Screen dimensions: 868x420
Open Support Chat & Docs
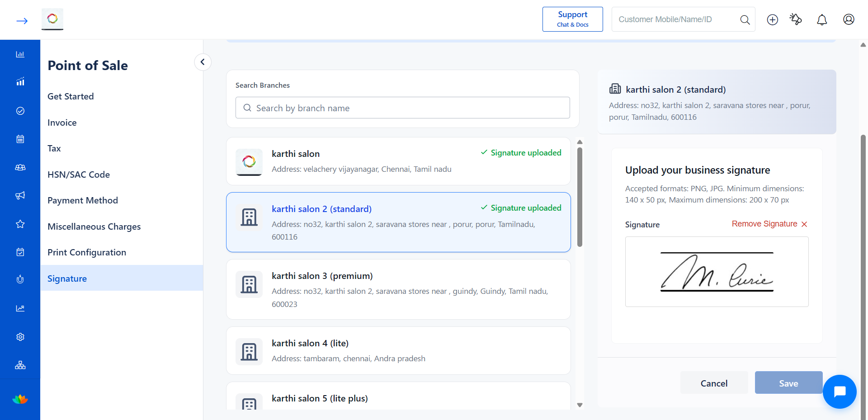pyautogui.click(x=572, y=19)
